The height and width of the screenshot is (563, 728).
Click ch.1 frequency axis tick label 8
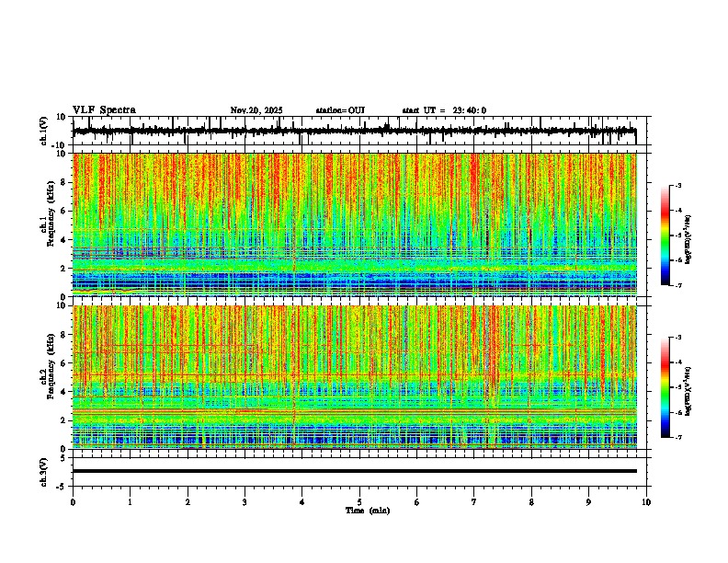(63, 182)
